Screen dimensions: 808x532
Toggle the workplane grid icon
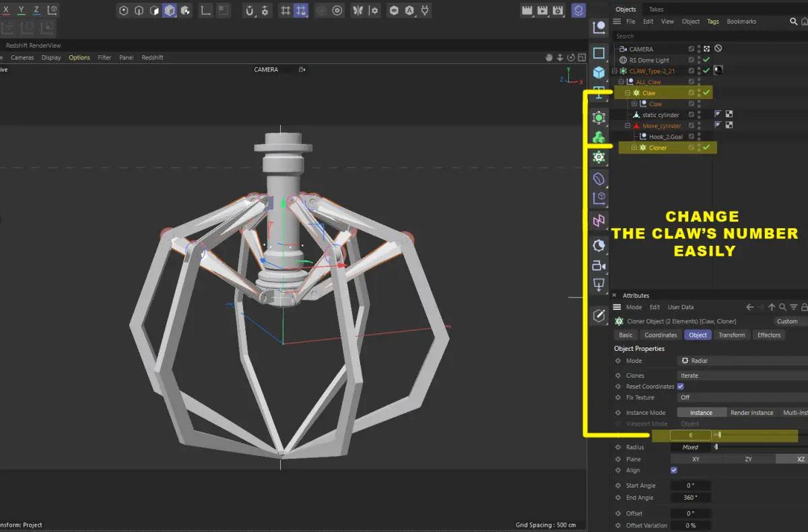pyautogui.click(x=285, y=10)
